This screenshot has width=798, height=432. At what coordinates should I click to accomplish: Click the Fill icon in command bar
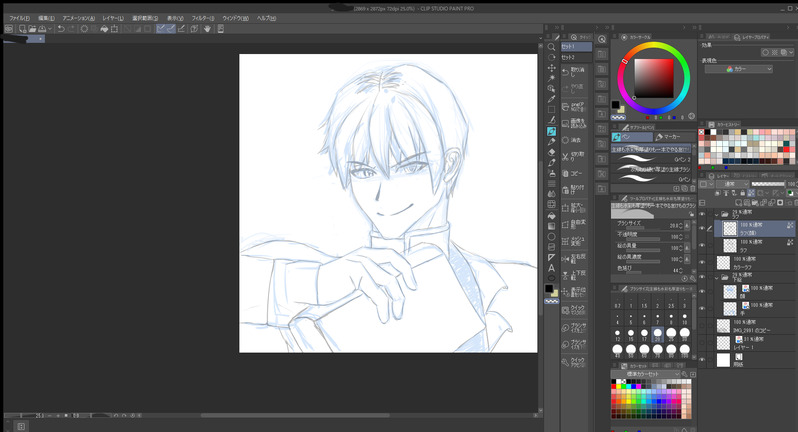coord(104,29)
